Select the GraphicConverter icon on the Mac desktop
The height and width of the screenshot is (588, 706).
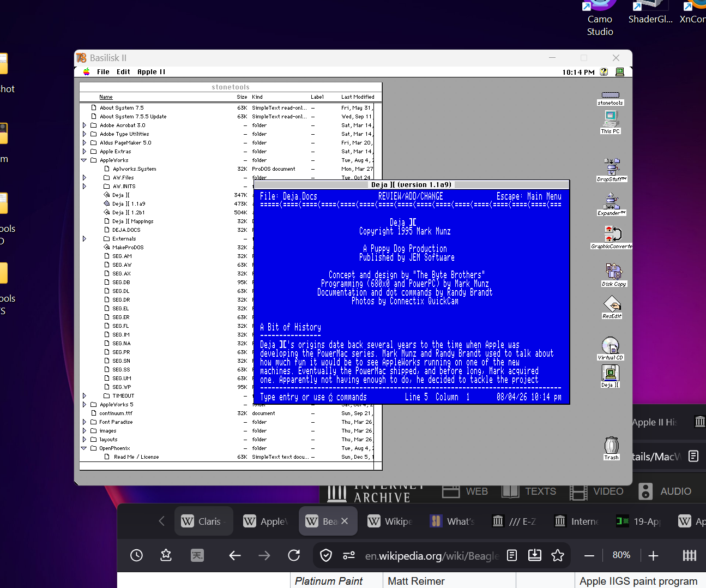coord(612,237)
